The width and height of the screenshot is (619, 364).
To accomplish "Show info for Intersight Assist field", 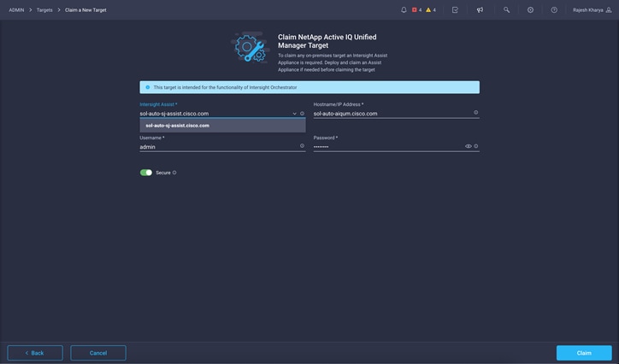I will click(302, 113).
